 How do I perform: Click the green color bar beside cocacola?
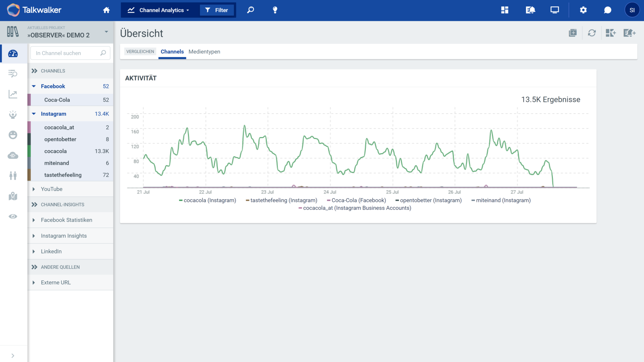(29, 151)
